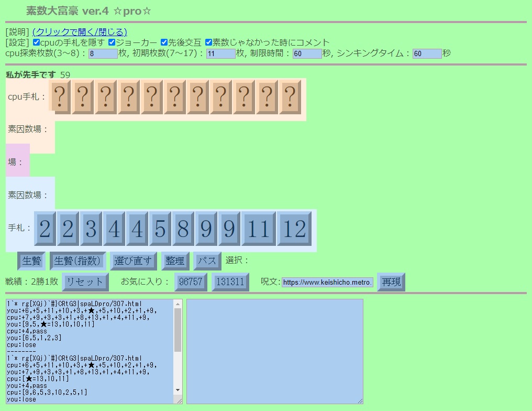The width and height of the screenshot is (532, 411).
Task: Pick the first 2 card in hand
Action: click(x=45, y=228)
